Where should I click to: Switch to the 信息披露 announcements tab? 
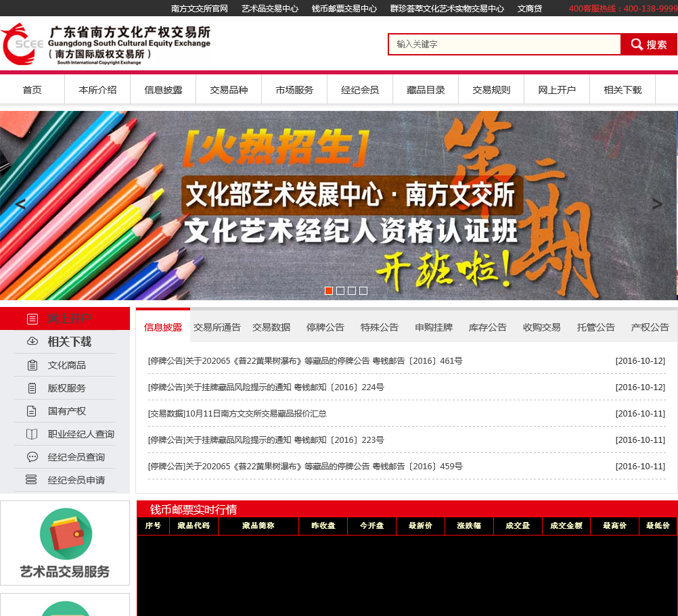point(163,327)
